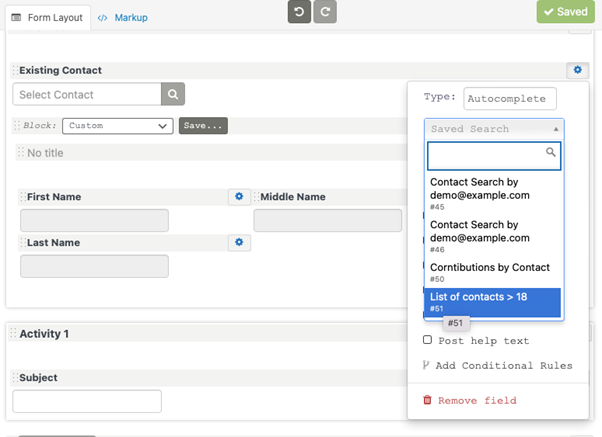Viewport: 602px width, 437px height.
Task: Open the First Name field gear settings
Action: tap(238, 197)
